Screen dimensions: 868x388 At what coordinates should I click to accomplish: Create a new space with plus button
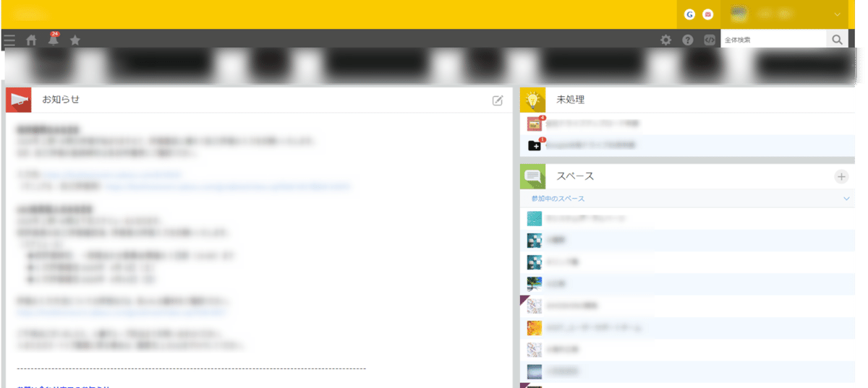coord(841,176)
